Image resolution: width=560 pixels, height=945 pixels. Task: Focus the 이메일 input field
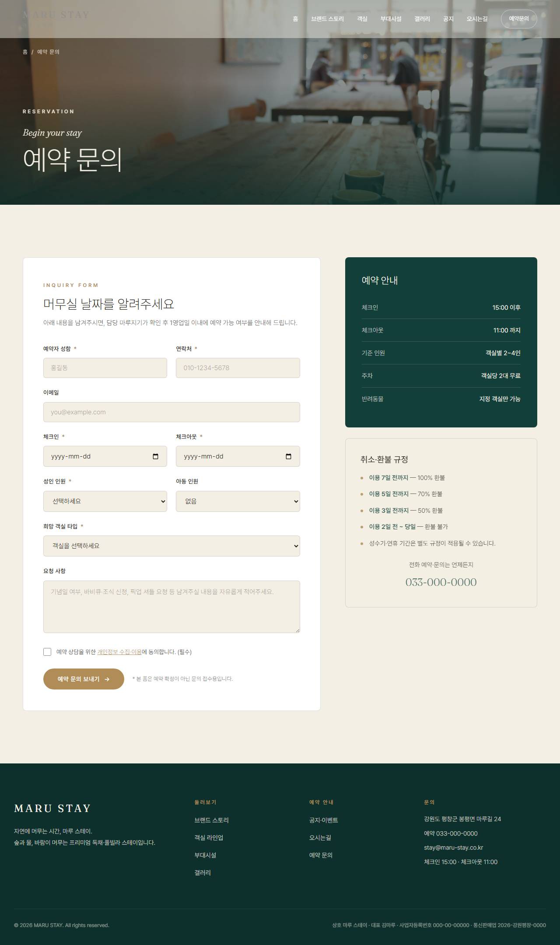coord(171,412)
